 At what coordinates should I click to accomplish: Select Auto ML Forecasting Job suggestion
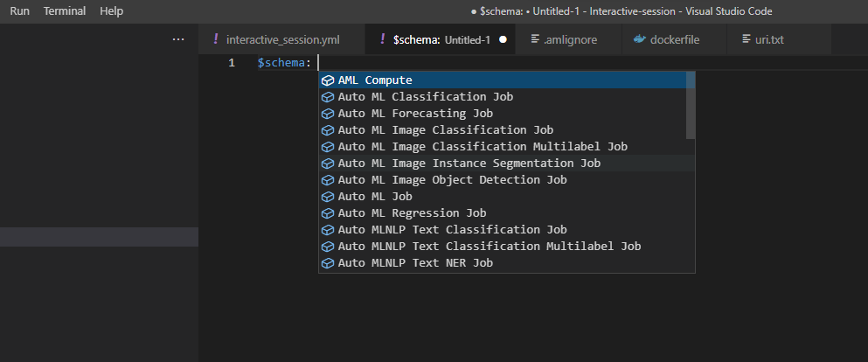pos(503,114)
